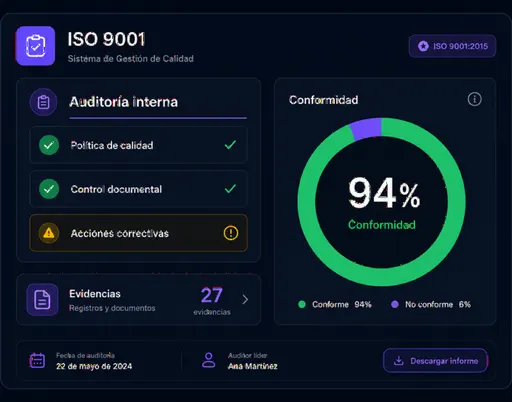Click the Auditoría interna clipboard icon

pos(43,102)
